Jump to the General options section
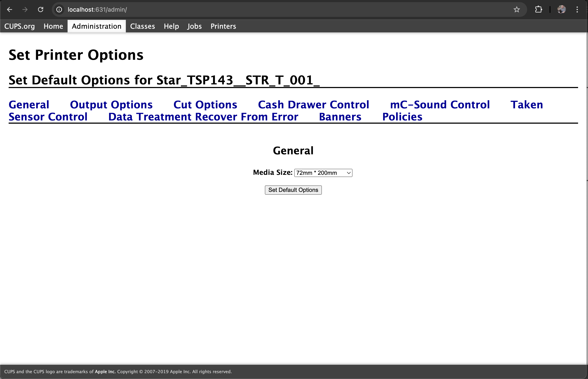 coord(29,105)
